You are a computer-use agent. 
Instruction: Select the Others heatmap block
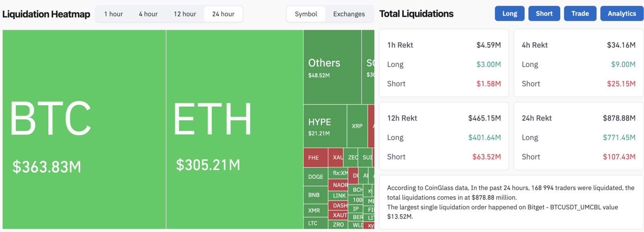[332, 67]
